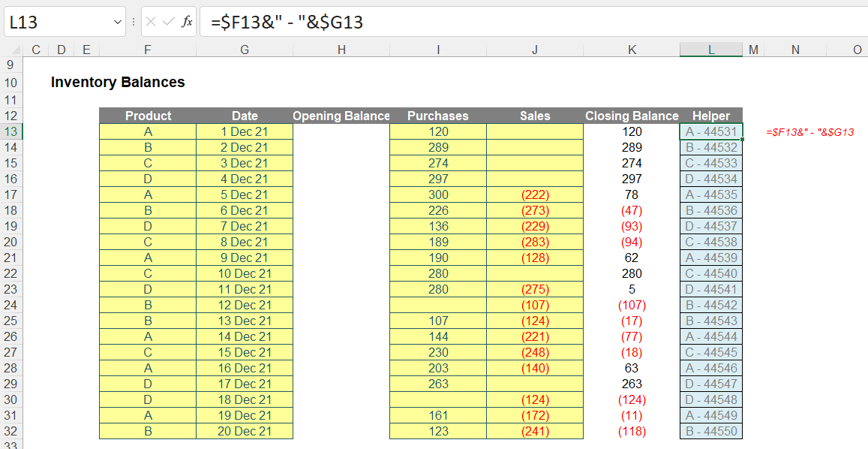Click the Closing Balance header cell

coord(632,116)
